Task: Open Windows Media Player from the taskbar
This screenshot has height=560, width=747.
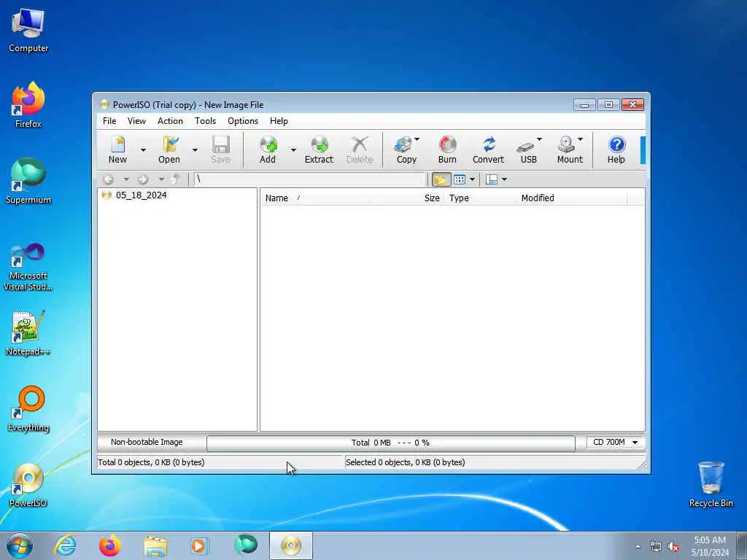Action: pyautogui.click(x=199, y=545)
